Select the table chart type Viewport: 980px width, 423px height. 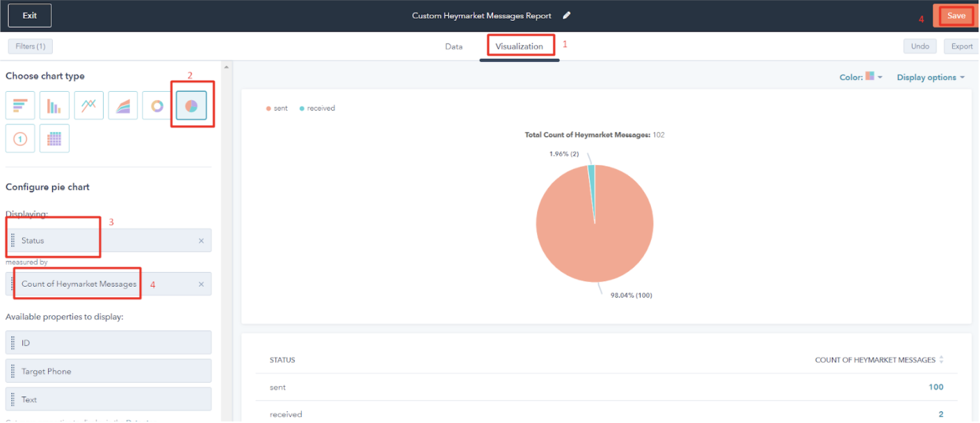[54, 138]
